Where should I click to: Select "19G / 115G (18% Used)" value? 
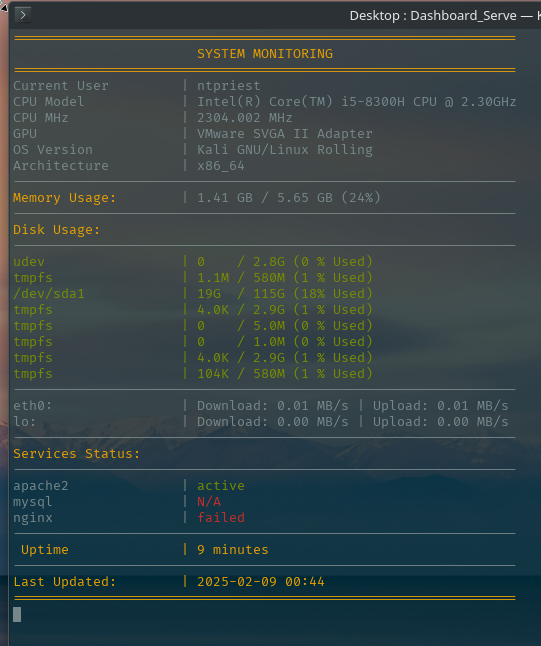[x=285, y=294]
